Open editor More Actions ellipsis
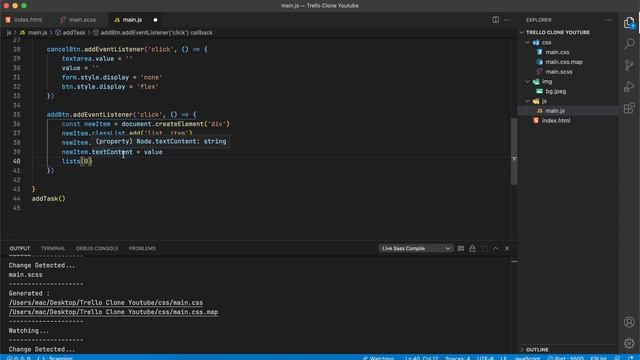The width and height of the screenshot is (640, 360). (x=507, y=20)
